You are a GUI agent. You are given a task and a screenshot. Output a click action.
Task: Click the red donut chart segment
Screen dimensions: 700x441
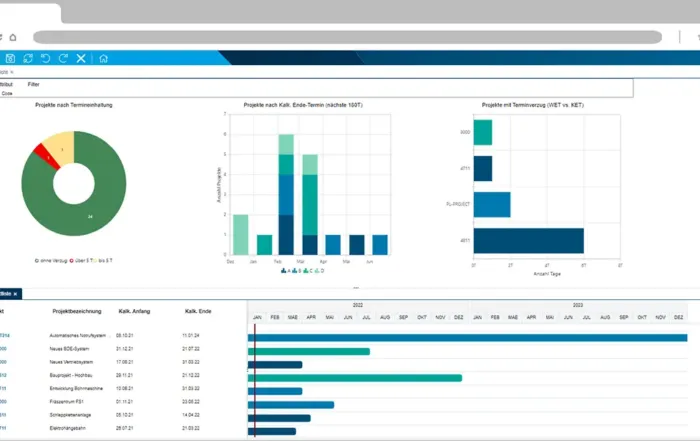(47, 156)
